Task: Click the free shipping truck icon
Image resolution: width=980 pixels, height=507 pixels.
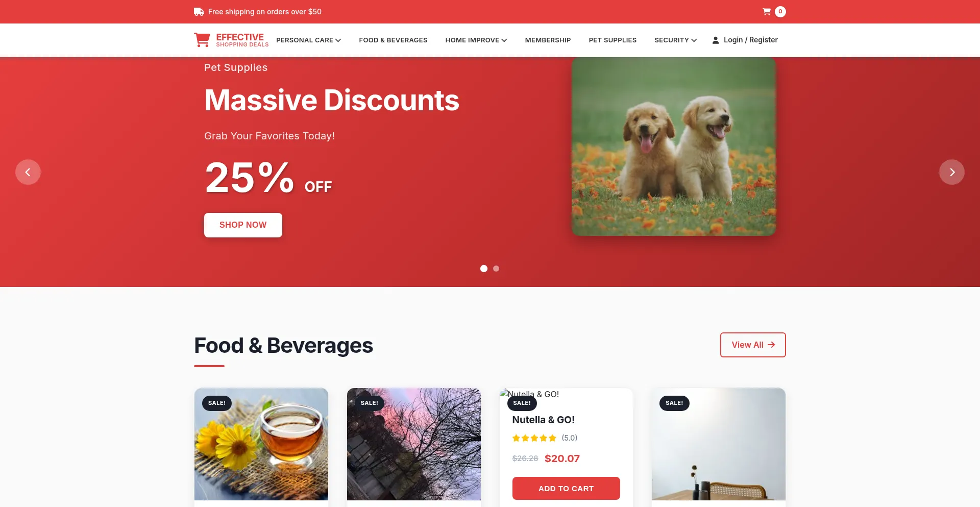Action: tap(199, 12)
